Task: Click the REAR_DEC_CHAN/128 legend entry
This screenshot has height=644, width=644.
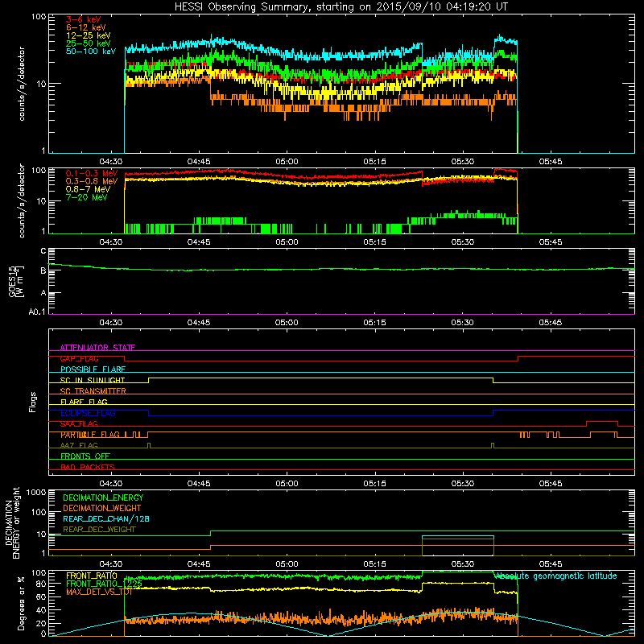Action: (106, 518)
